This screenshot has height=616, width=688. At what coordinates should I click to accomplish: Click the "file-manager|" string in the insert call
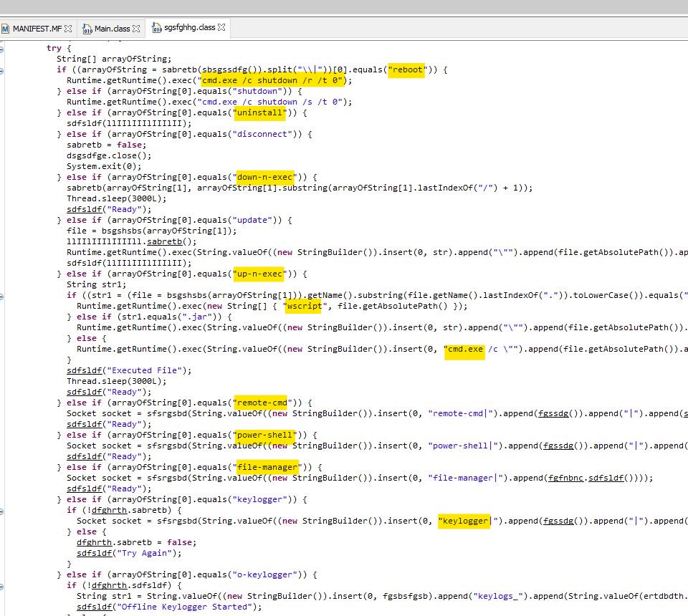(x=466, y=478)
